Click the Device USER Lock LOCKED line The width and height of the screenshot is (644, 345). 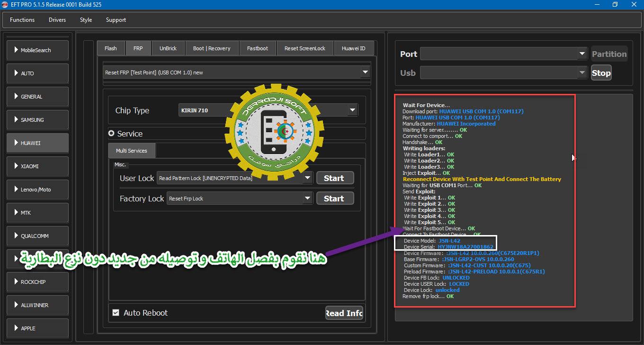pos(436,284)
